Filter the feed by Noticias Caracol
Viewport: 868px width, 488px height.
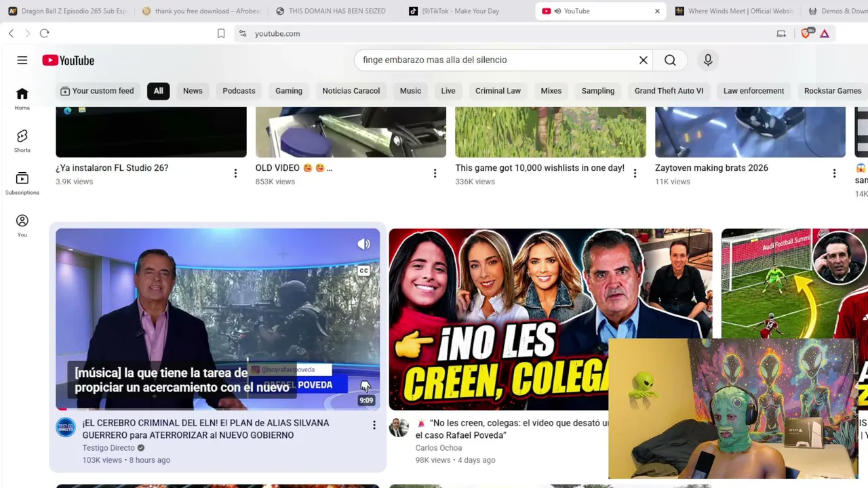click(351, 91)
